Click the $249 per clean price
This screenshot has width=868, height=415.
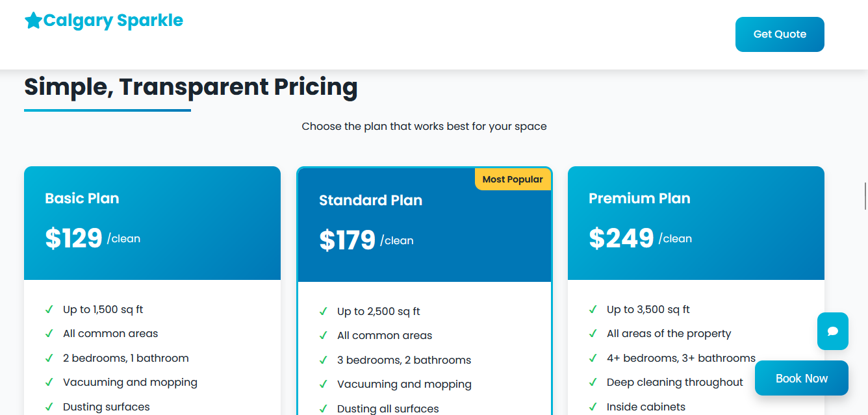tap(640, 238)
